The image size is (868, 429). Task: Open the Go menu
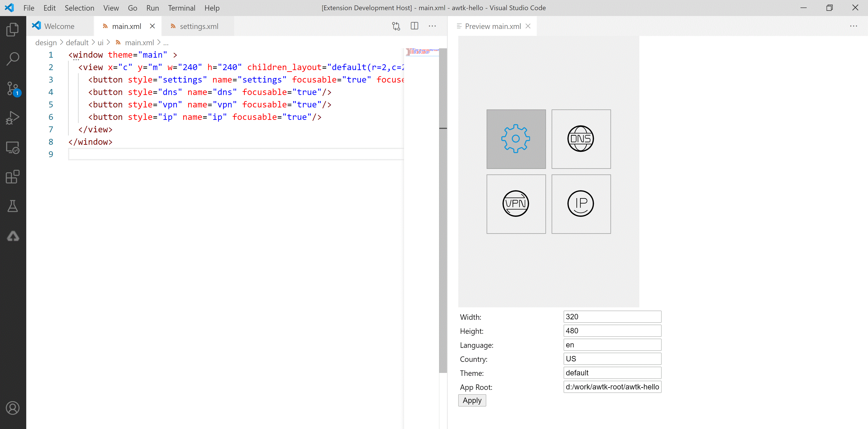tap(132, 8)
